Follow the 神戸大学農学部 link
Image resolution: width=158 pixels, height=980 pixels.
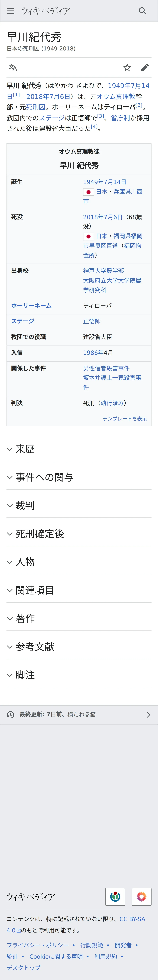click(103, 270)
